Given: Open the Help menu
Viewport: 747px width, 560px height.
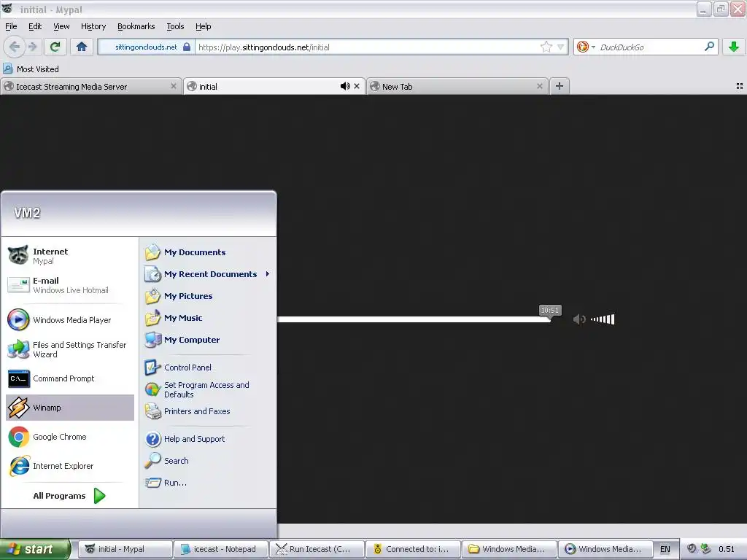Looking at the screenshot, I should tap(203, 26).
